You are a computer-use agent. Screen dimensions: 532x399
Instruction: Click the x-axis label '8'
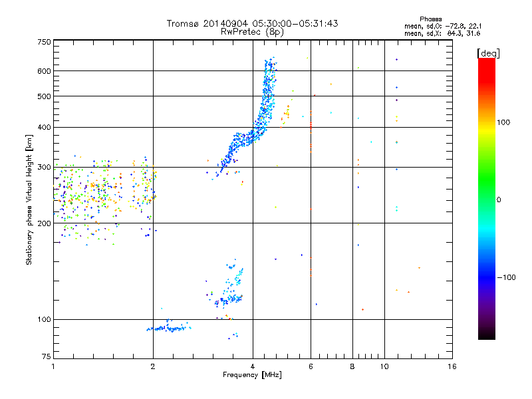click(352, 366)
